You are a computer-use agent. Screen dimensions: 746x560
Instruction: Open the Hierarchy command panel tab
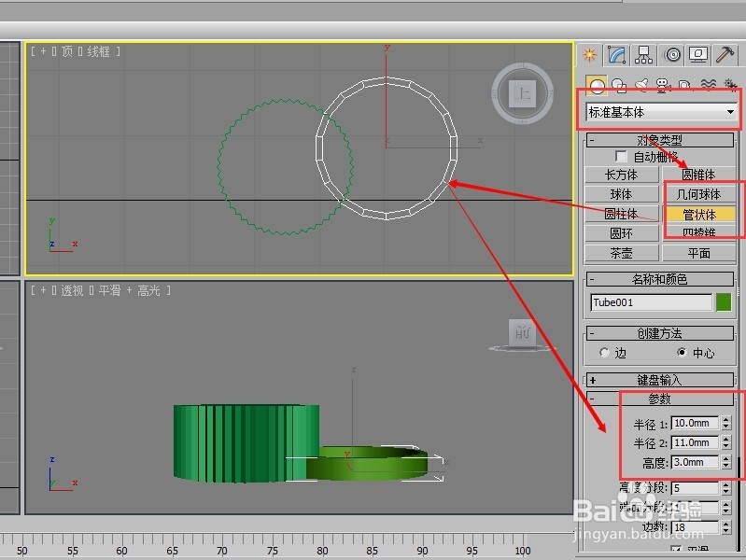click(643, 55)
